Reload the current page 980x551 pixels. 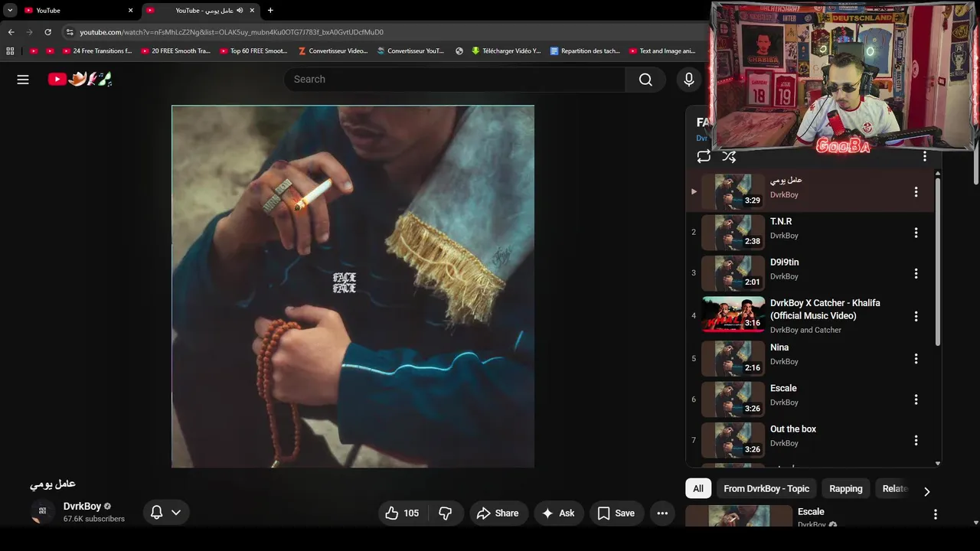(x=47, y=32)
